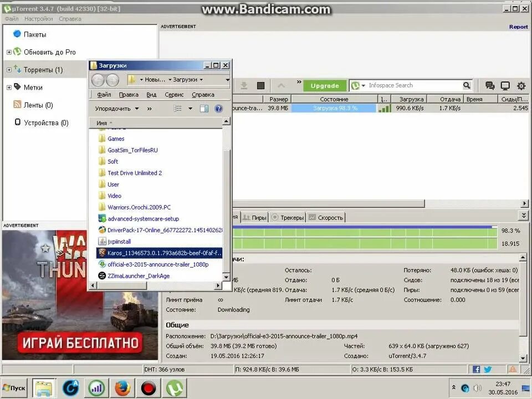
Task: Open uTorrent Настройки menu
Action: pyautogui.click(x=38, y=19)
